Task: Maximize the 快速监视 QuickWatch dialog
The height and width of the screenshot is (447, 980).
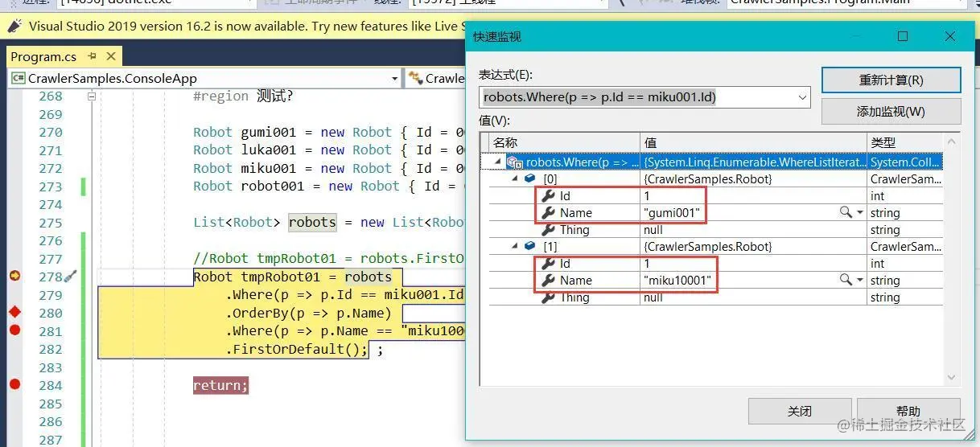Action: tap(903, 36)
